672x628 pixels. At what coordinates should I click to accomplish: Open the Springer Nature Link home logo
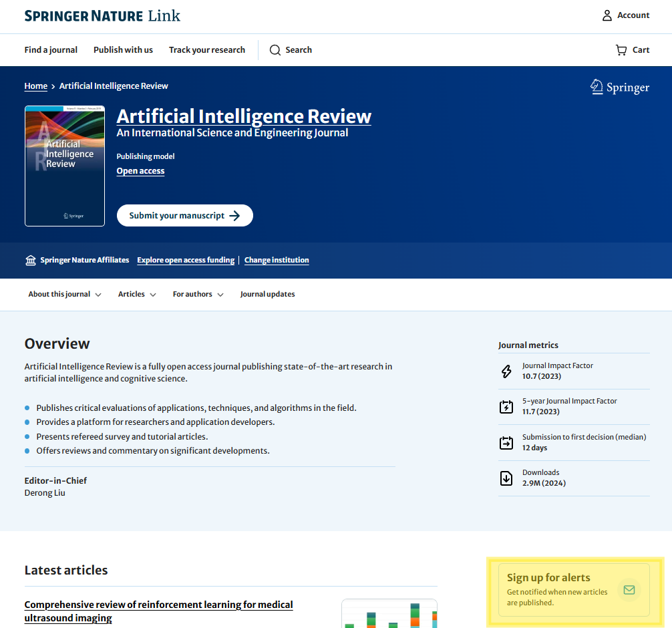(102, 16)
